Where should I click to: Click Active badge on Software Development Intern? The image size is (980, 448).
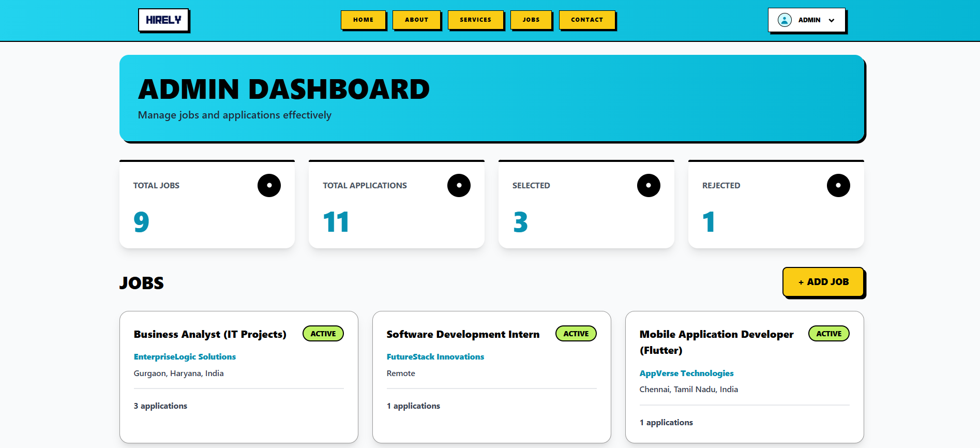tap(576, 334)
